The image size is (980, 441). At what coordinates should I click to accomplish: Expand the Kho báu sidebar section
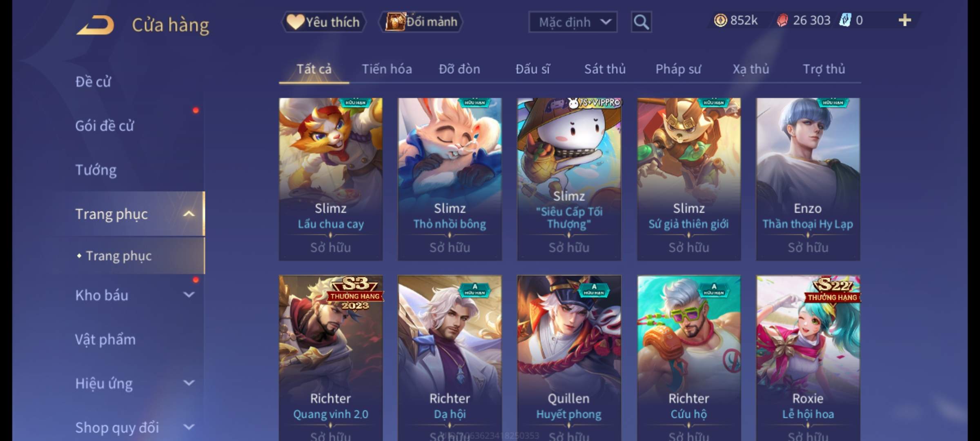click(189, 295)
